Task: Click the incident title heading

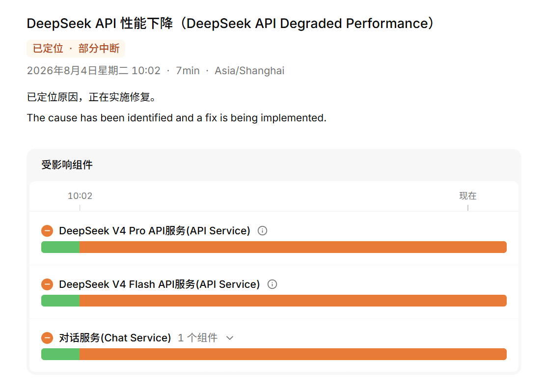Action: click(230, 23)
